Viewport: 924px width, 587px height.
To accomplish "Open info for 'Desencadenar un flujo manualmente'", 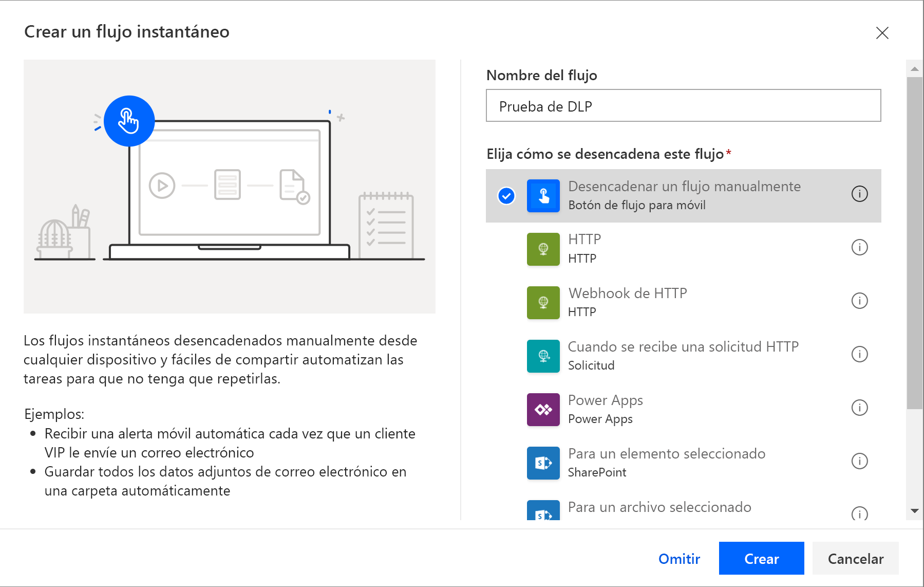I will [860, 195].
